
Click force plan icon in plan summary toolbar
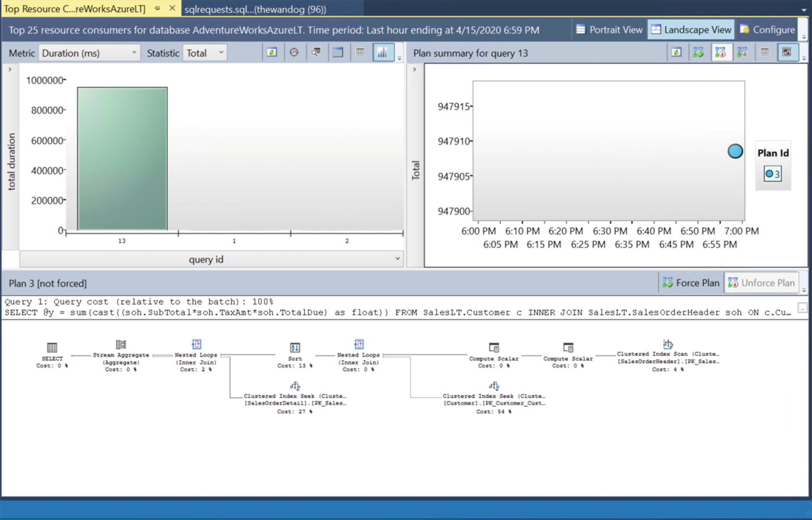(x=698, y=53)
